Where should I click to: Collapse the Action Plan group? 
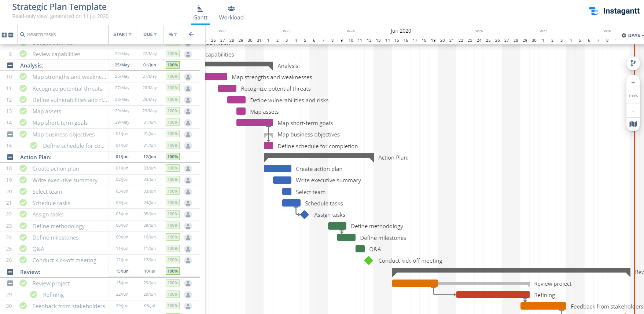(x=10, y=157)
